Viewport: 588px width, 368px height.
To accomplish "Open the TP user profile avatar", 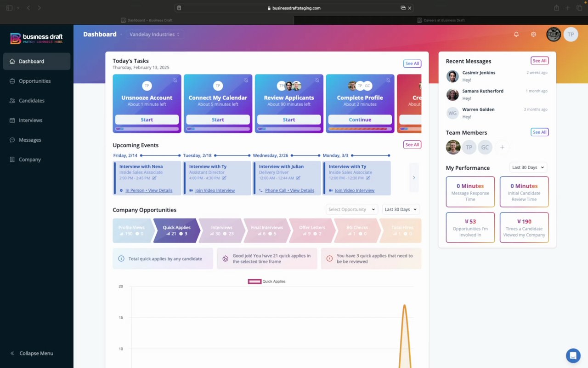I will coord(571,34).
